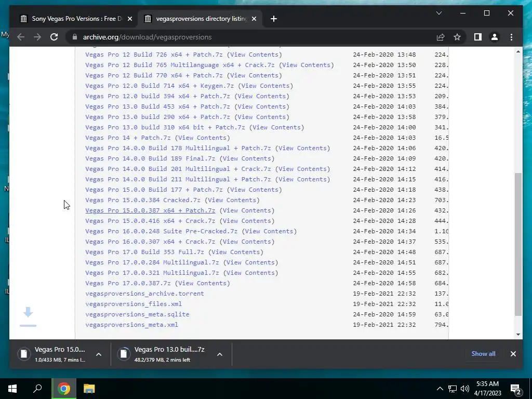Toggle the Chrome side panel icon
The image size is (532, 399).
pos(478,37)
